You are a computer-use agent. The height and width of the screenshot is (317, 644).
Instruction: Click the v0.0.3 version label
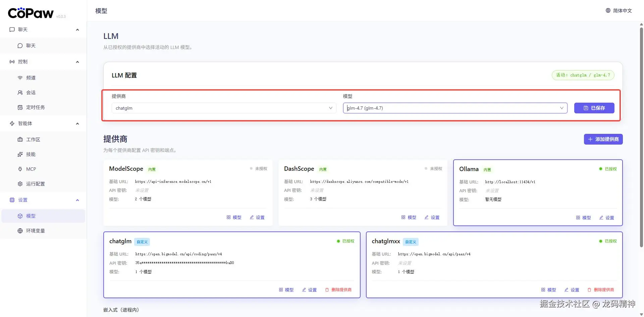[61, 16]
